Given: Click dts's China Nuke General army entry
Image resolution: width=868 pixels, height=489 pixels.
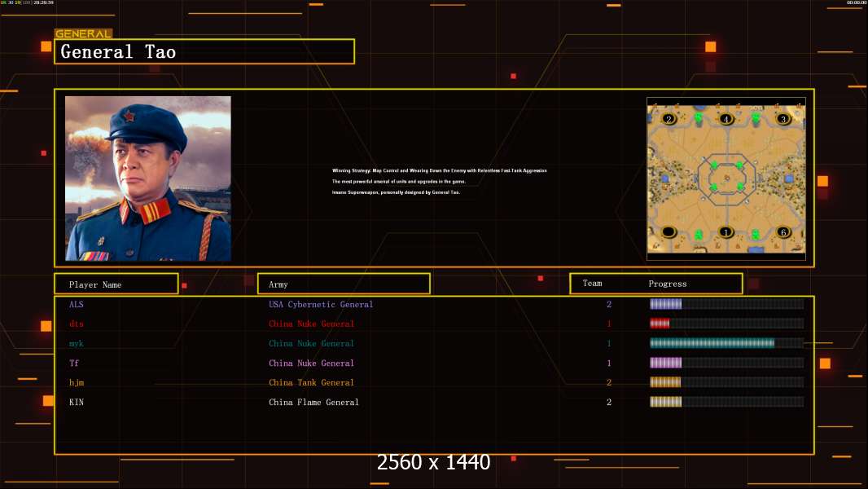Looking at the screenshot, I should 311,324.
